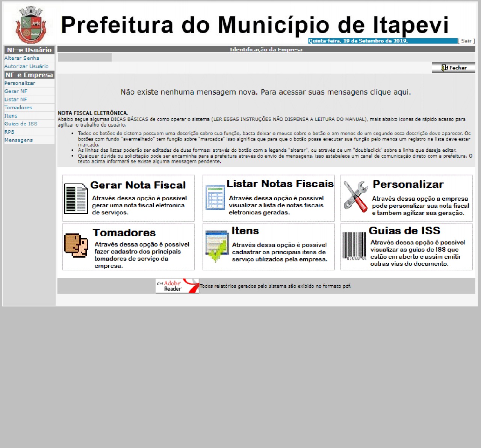This screenshot has height=448, width=481.
Task: Click the Guias de ISS barcode icon
Action: coord(354,246)
